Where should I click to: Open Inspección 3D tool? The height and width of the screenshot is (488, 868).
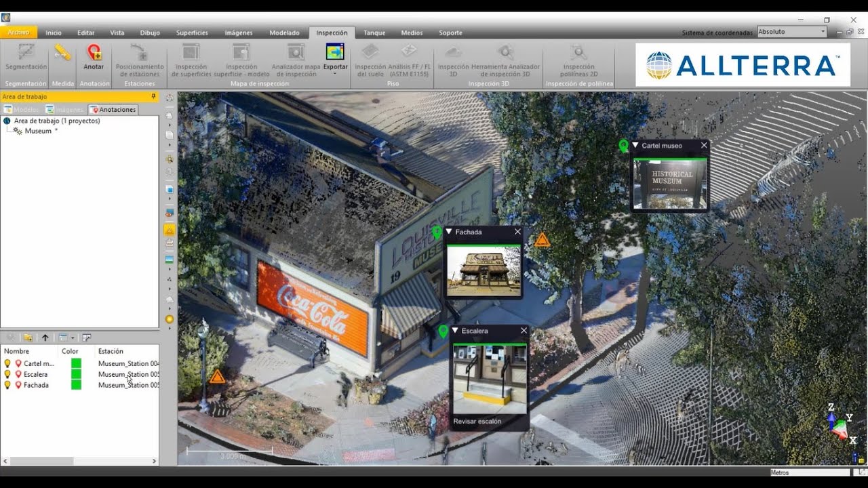tap(453, 60)
